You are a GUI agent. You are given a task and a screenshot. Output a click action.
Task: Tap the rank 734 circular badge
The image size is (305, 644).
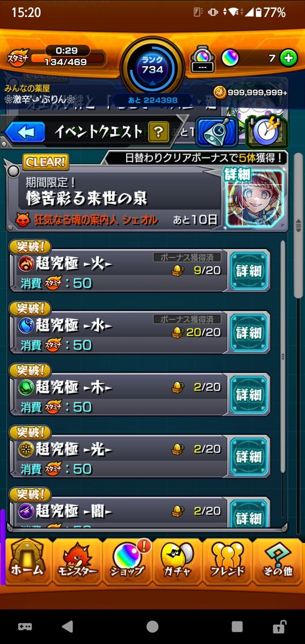point(152,66)
